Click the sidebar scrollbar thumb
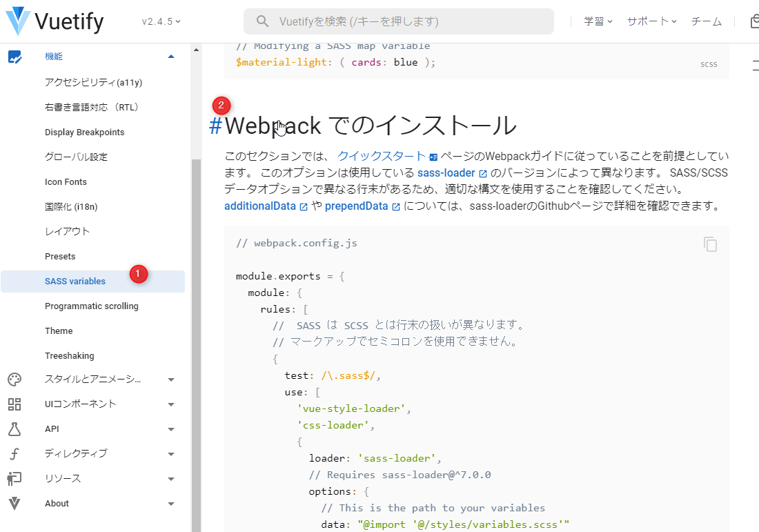The width and height of the screenshot is (759, 532). [x=196, y=345]
